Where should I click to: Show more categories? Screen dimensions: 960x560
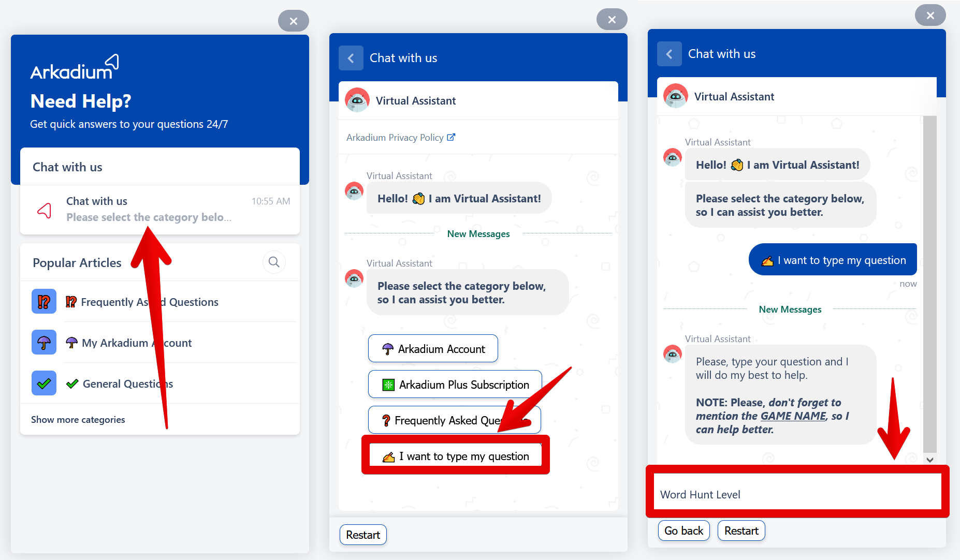coord(78,420)
